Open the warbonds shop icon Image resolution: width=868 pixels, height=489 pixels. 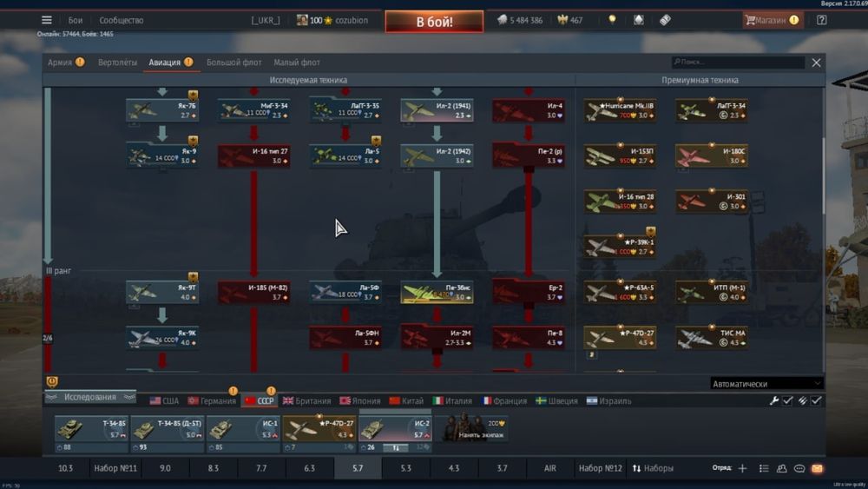pyautogui.click(x=638, y=20)
